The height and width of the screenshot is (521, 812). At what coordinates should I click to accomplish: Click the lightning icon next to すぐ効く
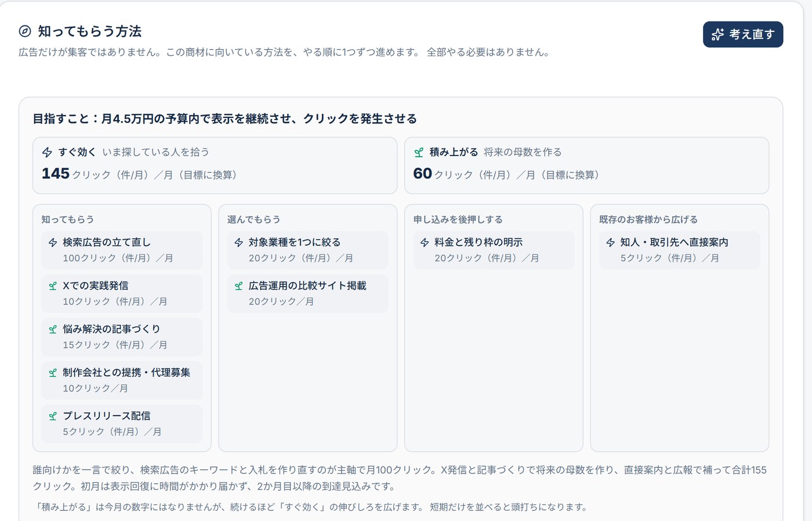[x=47, y=152]
